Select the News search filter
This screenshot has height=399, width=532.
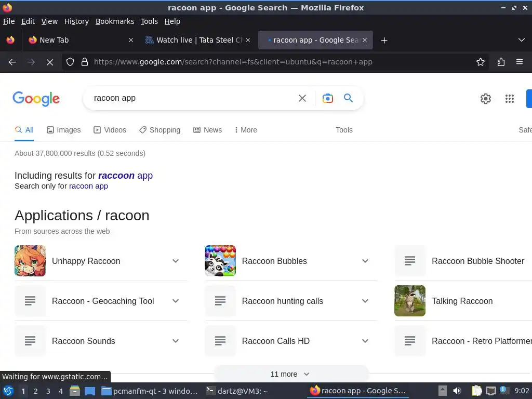point(207,130)
